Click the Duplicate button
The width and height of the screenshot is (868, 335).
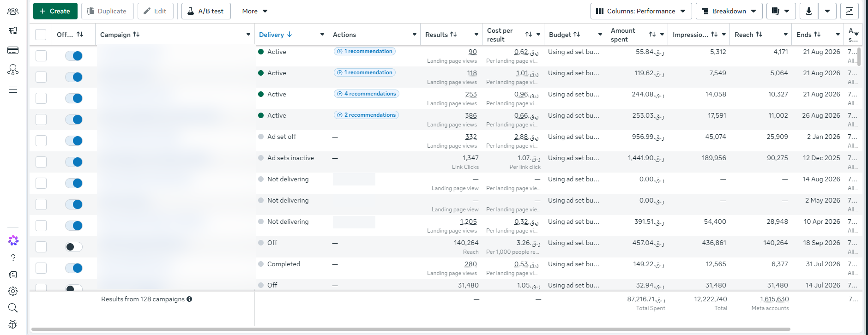tap(108, 11)
